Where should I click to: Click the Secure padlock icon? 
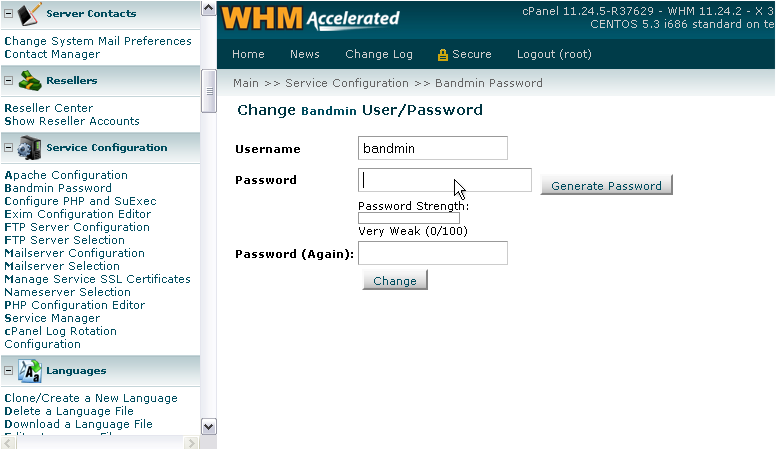[x=442, y=55]
